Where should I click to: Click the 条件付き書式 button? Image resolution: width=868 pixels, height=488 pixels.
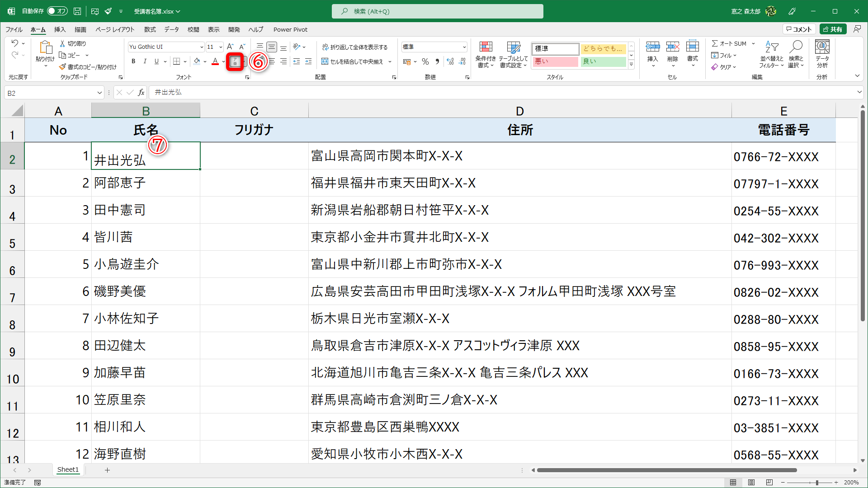(486, 54)
